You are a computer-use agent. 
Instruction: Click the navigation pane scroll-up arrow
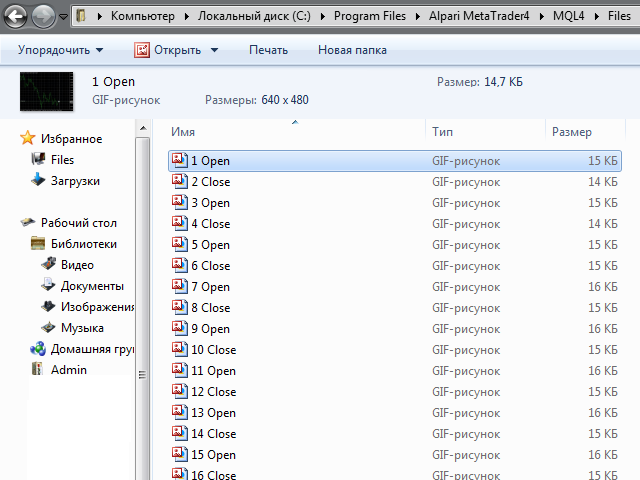click(143, 128)
